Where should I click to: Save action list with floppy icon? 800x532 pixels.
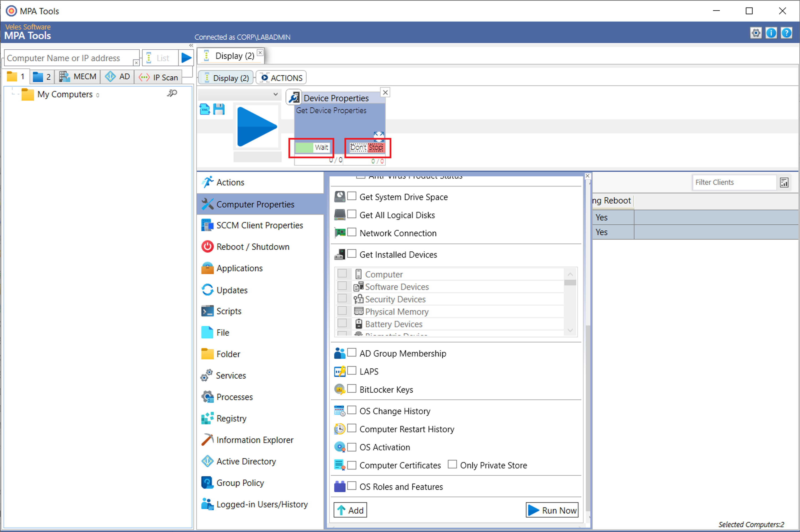click(219, 109)
